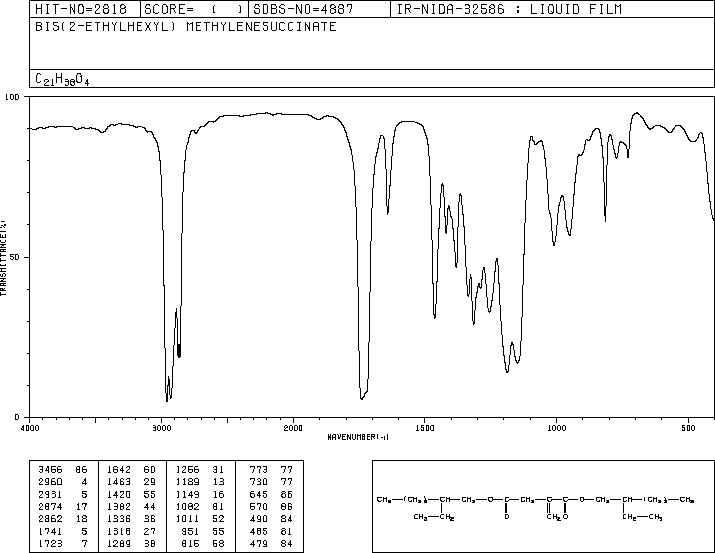The image size is (715, 553).
Task: Click the 2874 peak table entry
Action: [62, 506]
